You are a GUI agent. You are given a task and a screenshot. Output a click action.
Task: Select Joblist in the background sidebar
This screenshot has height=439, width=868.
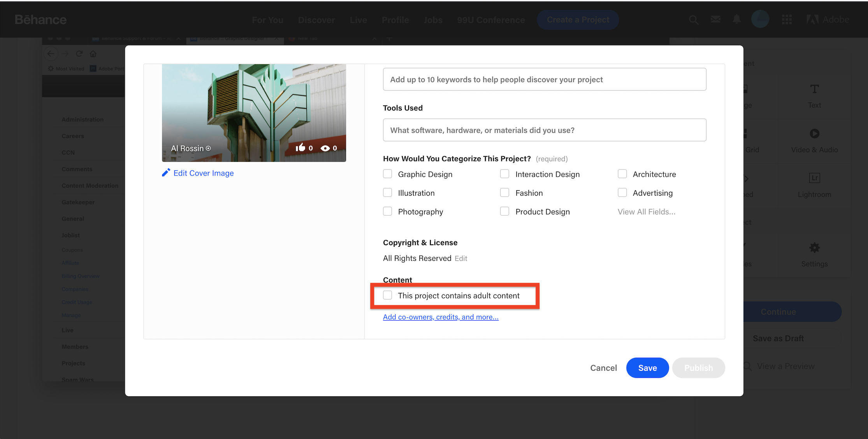70,235
